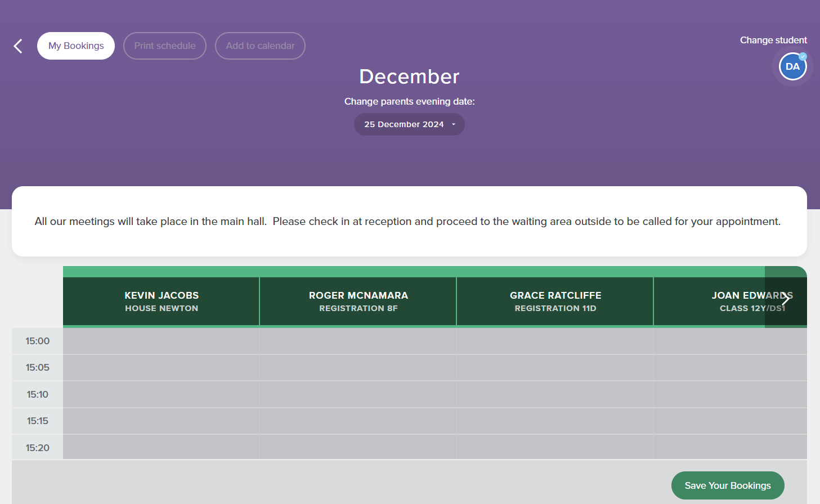The width and height of the screenshot is (820, 504).
Task: Click the Kevin Jacobs House Newton column header
Action: tap(161, 301)
